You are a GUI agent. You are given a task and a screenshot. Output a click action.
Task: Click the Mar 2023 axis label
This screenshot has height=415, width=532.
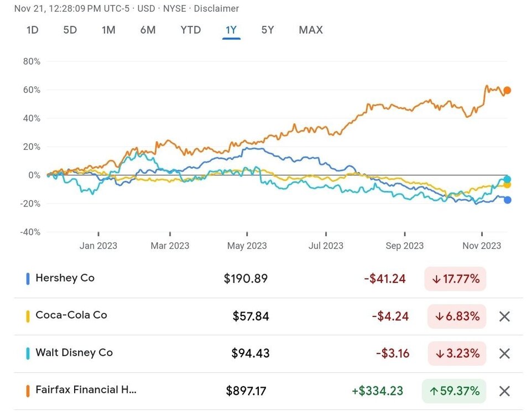click(170, 246)
